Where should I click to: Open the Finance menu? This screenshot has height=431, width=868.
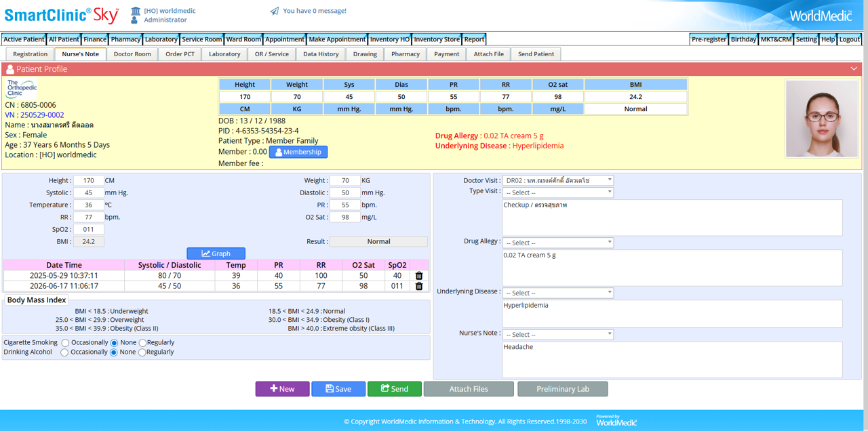[x=95, y=39]
